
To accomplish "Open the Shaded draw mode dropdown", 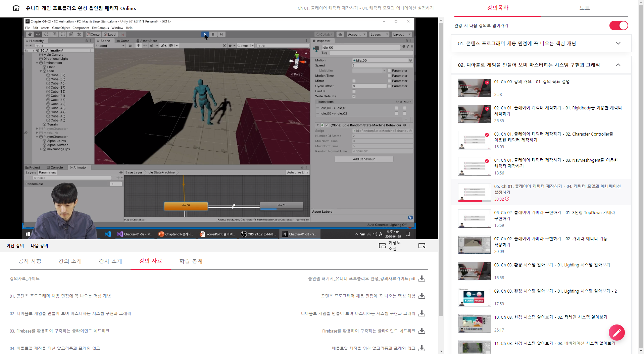I will click(x=110, y=46).
